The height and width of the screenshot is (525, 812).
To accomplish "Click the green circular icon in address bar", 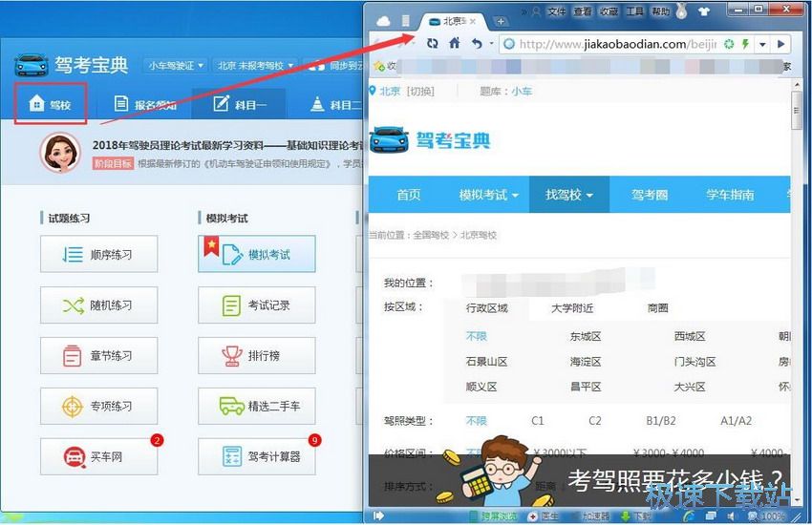I will (x=729, y=44).
